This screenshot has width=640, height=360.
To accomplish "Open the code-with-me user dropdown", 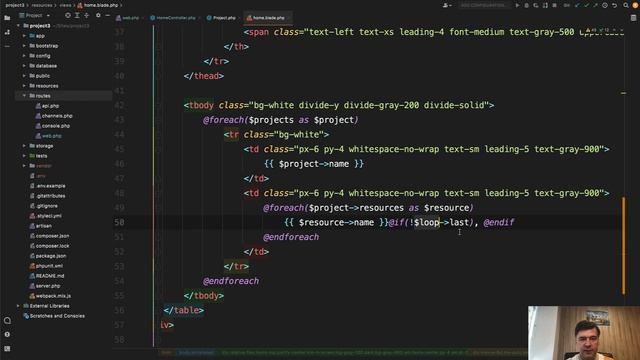I will click(447, 5).
